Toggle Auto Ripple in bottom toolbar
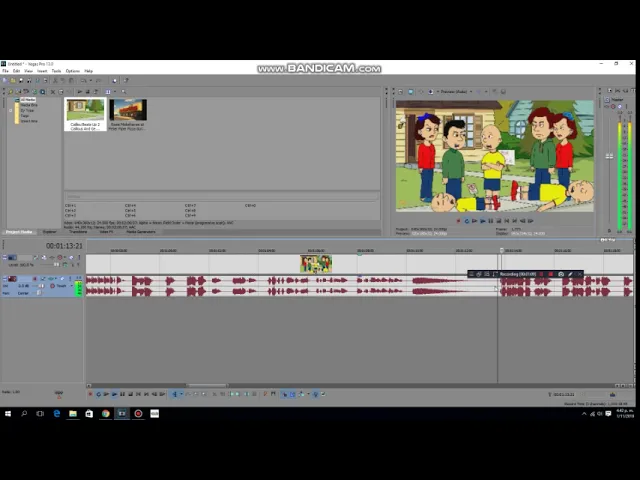This screenshot has width=640, height=480. 301,394
